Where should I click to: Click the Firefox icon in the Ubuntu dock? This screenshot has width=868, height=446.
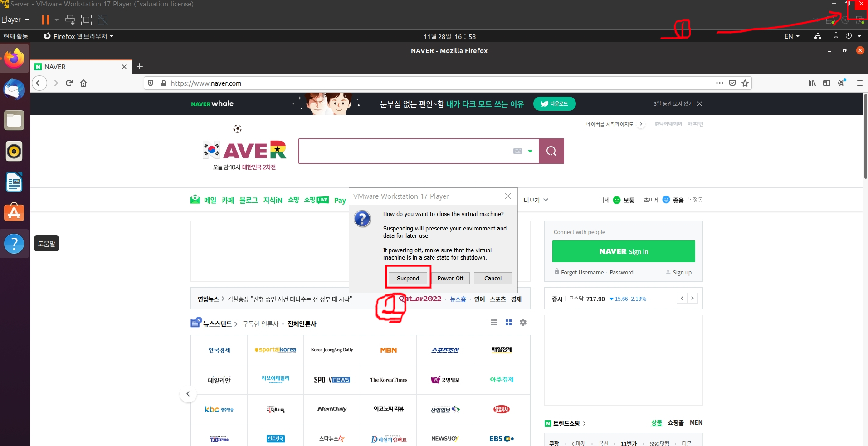(x=14, y=58)
